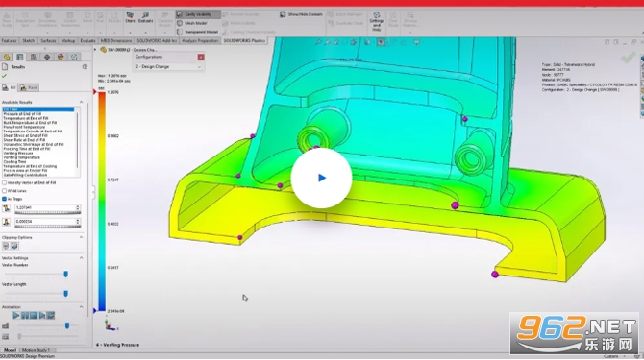The image size is (644, 360).
Task: Click the second Clipping Options icon
Action: [14, 246]
